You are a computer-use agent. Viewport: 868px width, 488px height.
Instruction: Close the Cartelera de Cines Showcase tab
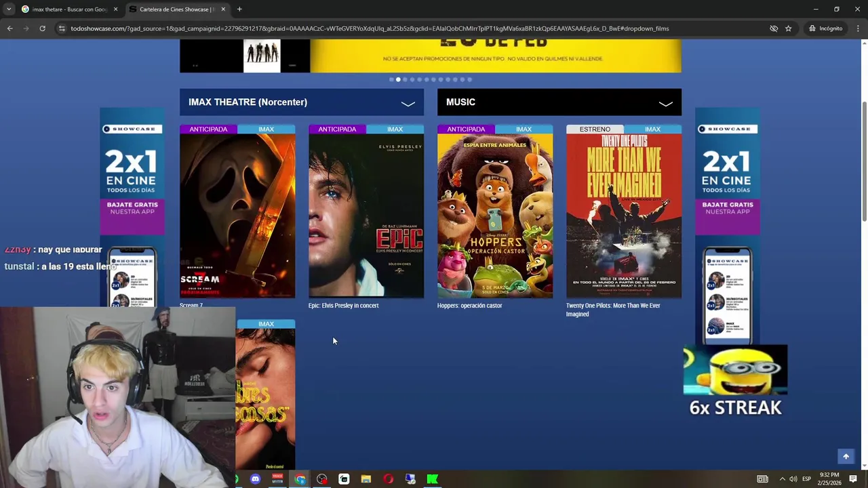point(223,9)
